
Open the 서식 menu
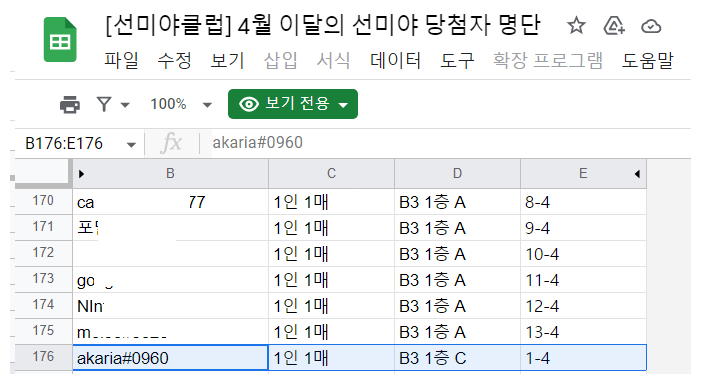click(334, 60)
